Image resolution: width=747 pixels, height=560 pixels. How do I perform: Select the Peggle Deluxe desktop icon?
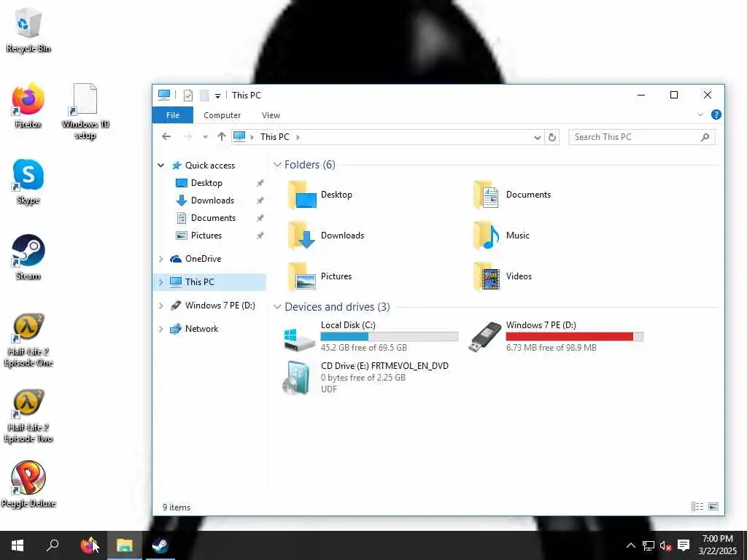pyautogui.click(x=28, y=484)
